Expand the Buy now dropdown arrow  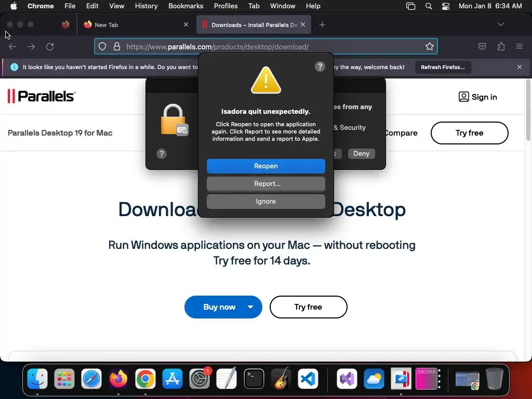250,307
